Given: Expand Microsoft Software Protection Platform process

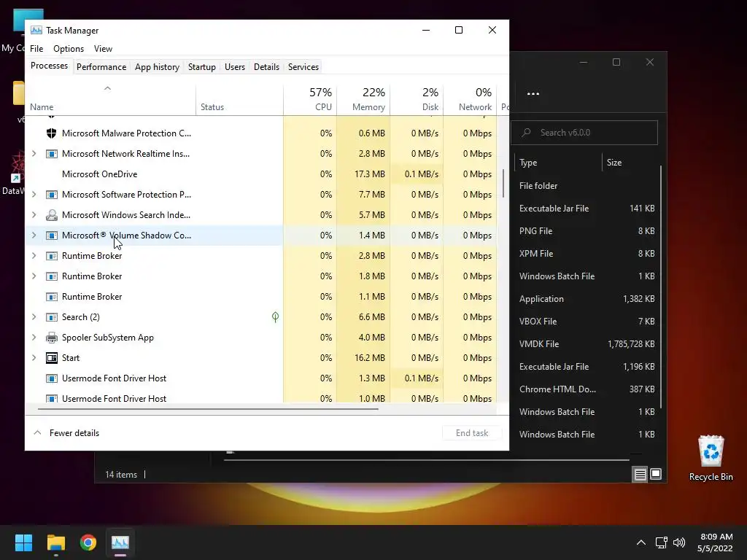Looking at the screenshot, I should (34, 195).
